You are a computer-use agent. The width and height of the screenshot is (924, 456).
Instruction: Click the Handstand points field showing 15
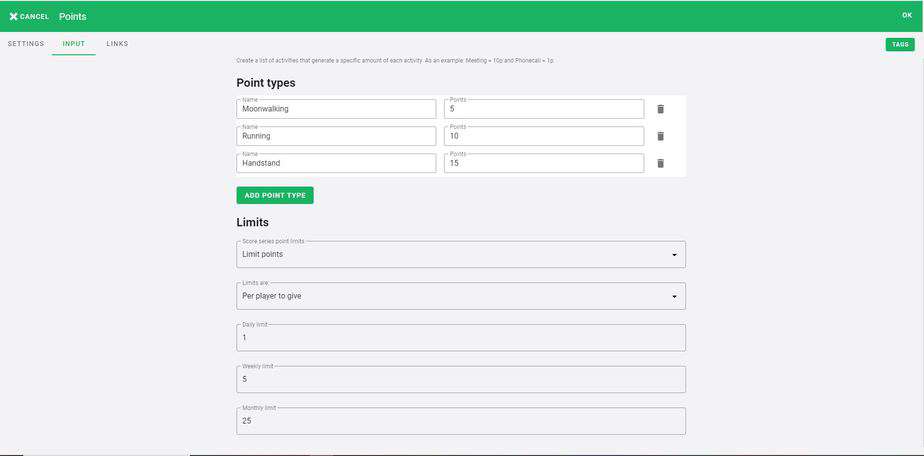[x=544, y=163]
